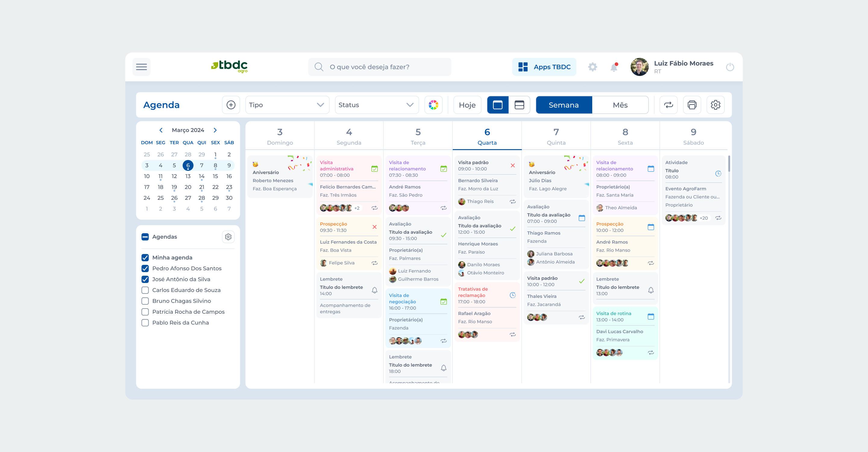Enable Carlos Eduardo de Souza agenda
Image resolution: width=868 pixels, height=452 pixels.
click(x=145, y=290)
